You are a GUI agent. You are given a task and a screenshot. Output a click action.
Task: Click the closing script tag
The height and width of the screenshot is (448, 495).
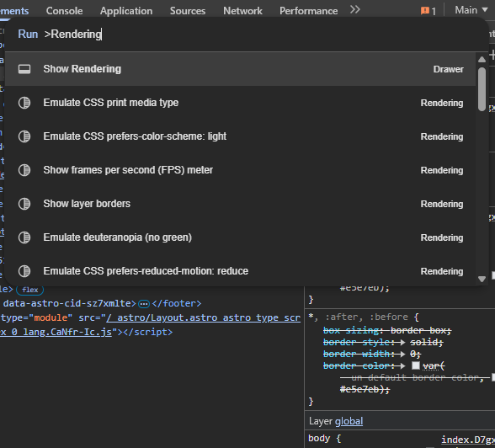[x=148, y=332]
